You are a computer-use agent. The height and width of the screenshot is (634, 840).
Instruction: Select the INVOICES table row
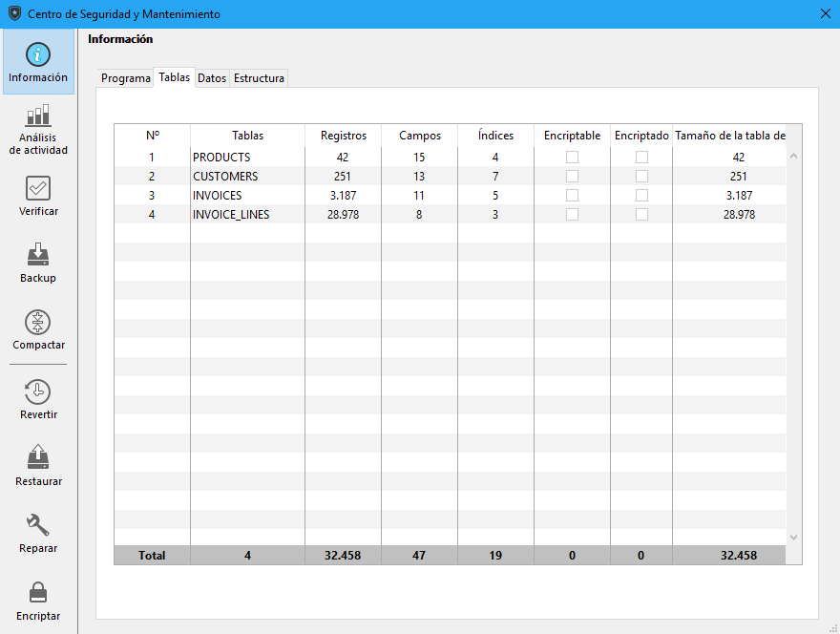(x=218, y=196)
